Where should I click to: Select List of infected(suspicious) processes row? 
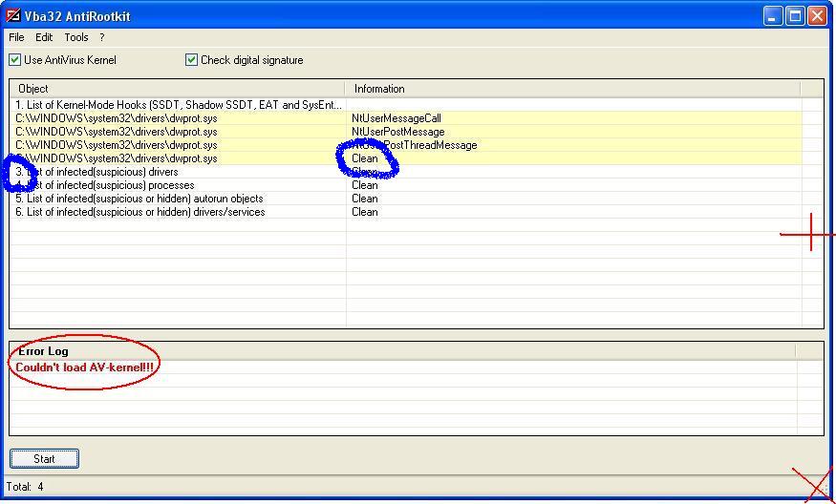(405, 185)
